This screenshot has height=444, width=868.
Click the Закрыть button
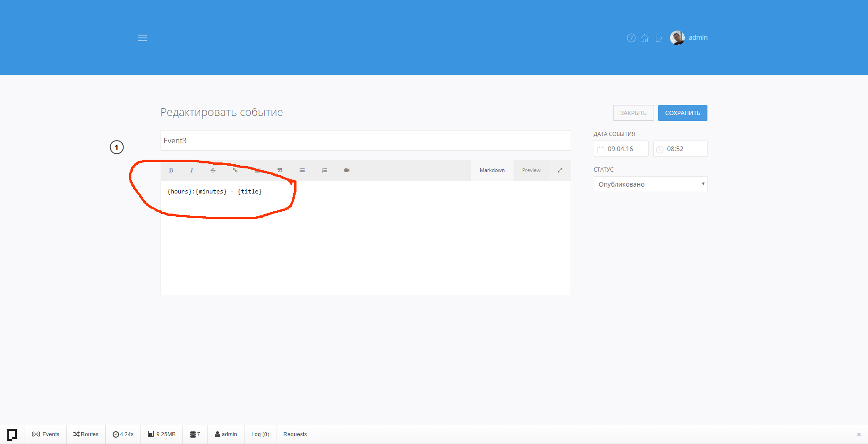click(633, 113)
